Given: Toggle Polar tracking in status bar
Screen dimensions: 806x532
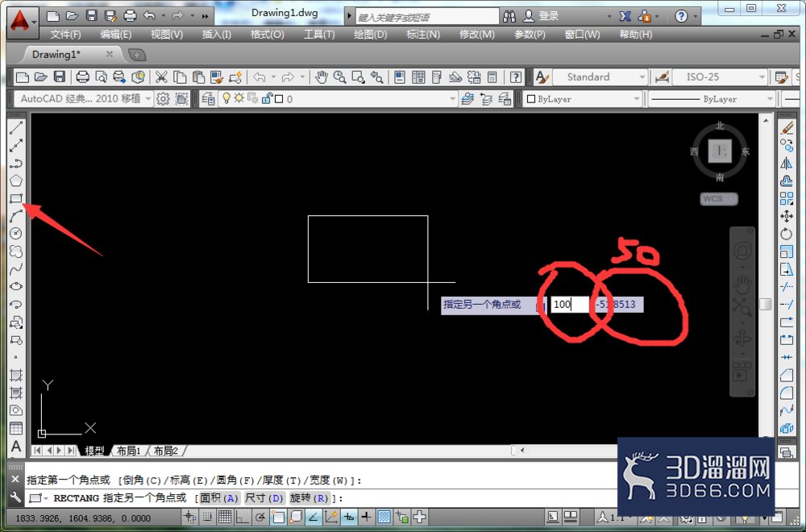Looking at the screenshot, I should coord(260,517).
